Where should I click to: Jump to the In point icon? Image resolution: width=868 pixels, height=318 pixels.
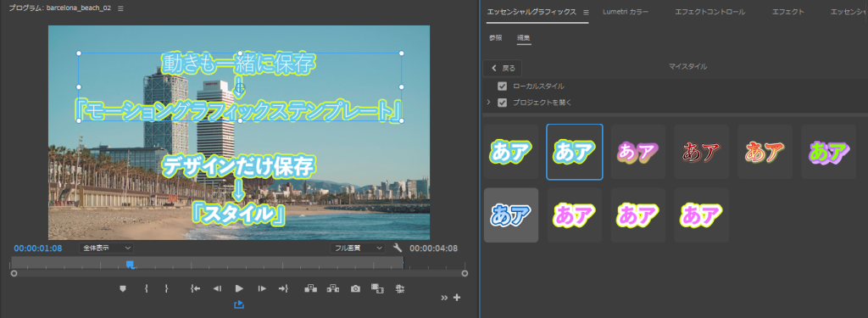coord(195,288)
